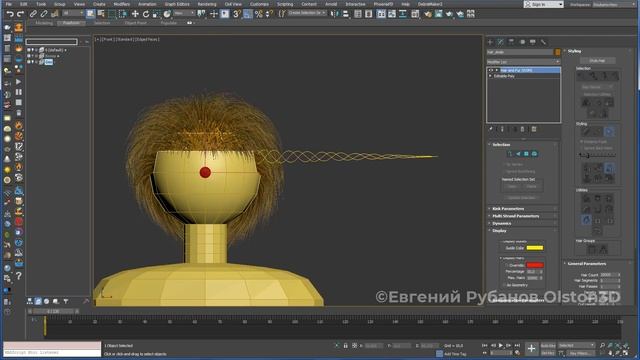Switch to the Hierarchy command panel tab

click(511, 42)
